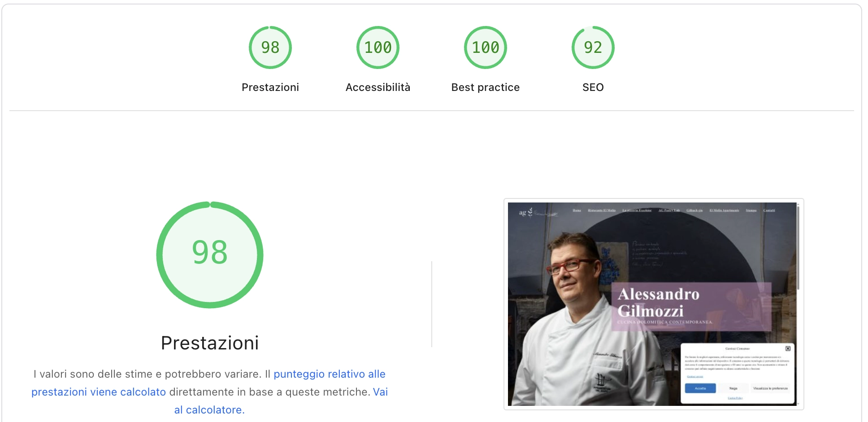Select Home in the previewed site menu
868x422 pixels.
(577, 210)
